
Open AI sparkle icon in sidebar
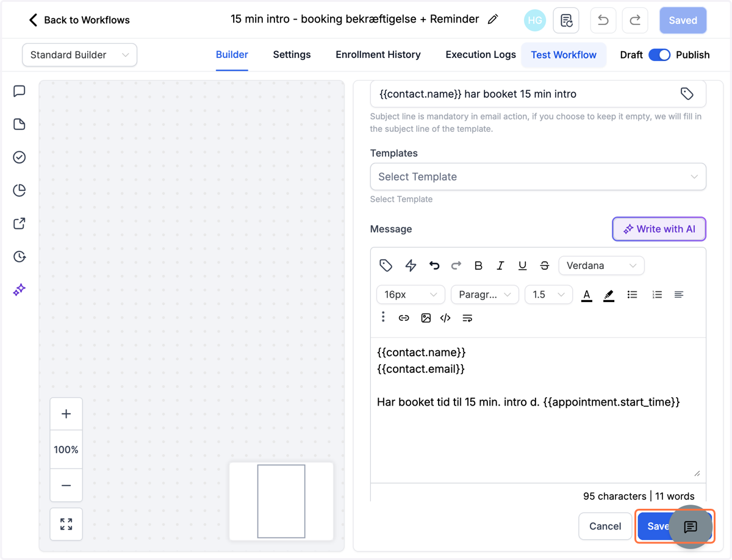[x=20, y=289]
